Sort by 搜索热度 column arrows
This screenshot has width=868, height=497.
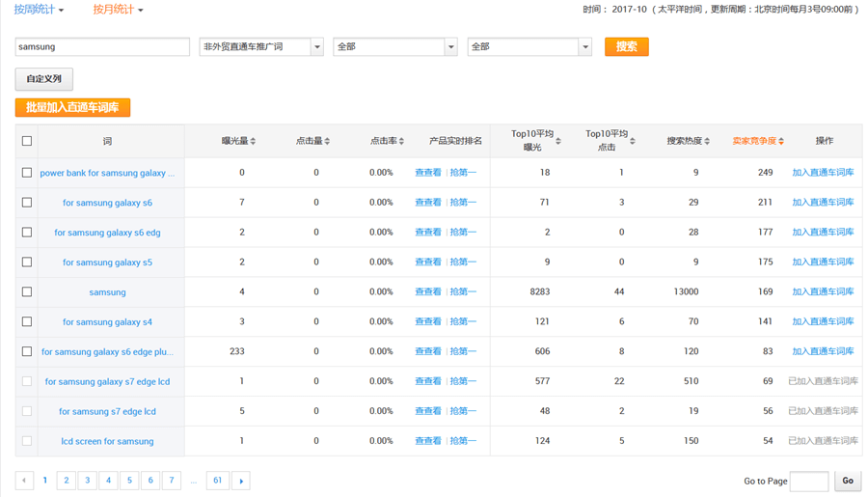coord(707,141)
